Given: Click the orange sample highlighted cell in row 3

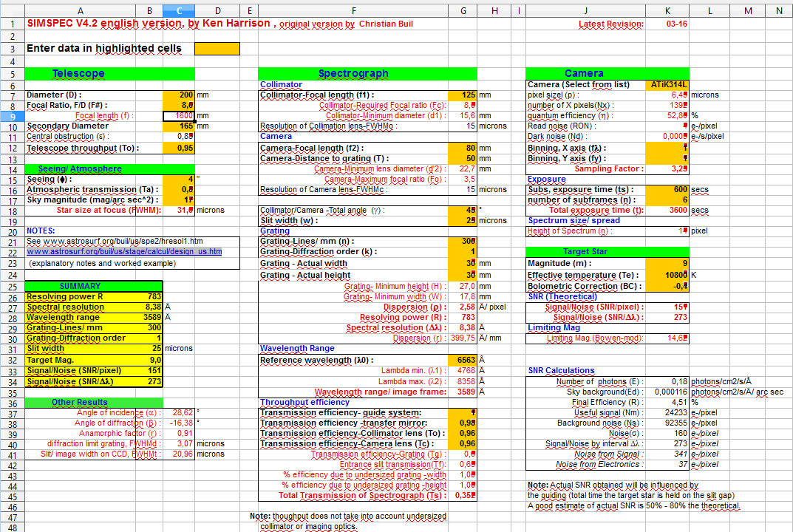Looking at the screenshot, I should (x=217, y=49).
